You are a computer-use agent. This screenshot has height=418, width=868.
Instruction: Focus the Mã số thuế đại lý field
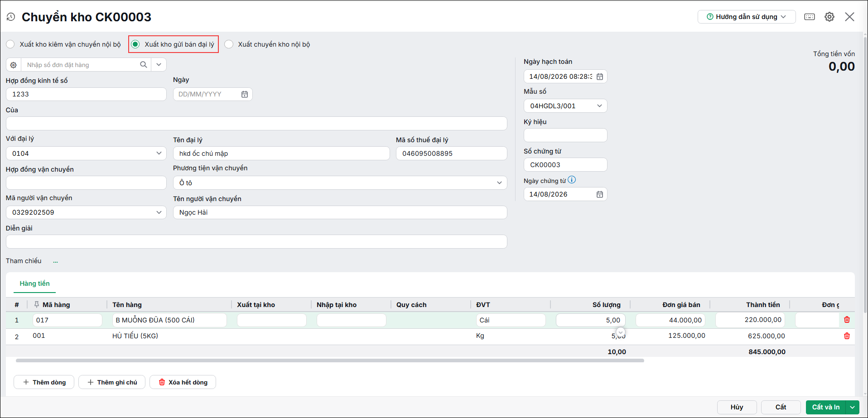click(452, 154)
